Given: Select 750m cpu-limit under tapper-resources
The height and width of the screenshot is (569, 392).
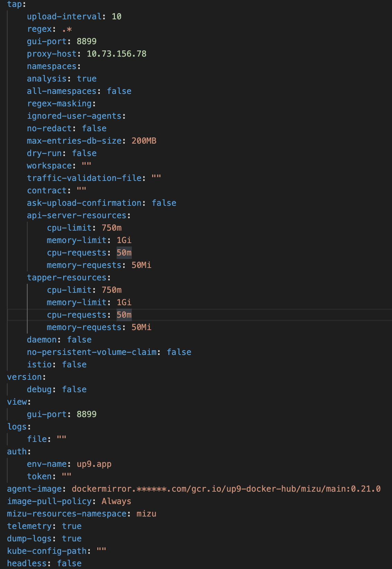Looking at the screenshot, I should click(111, 290).
